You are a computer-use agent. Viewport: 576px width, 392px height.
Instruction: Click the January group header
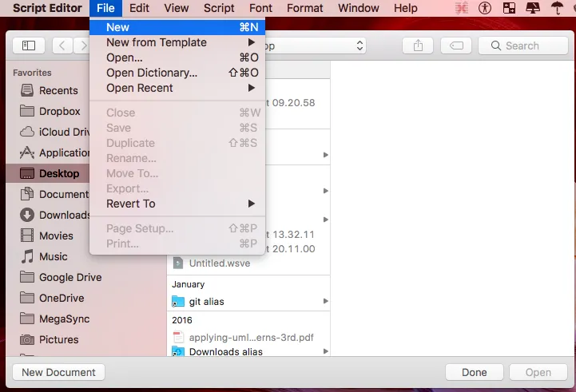click(x=189, y=284)
